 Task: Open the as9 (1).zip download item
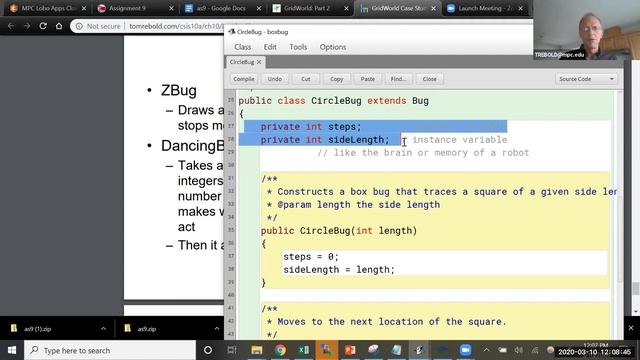38,329
